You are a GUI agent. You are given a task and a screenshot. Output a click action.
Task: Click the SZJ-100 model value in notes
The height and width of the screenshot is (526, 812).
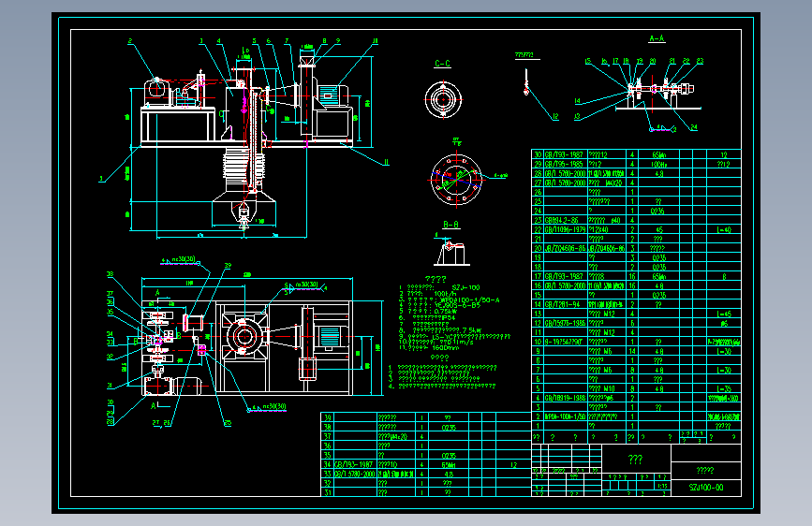tap(466, 287)
